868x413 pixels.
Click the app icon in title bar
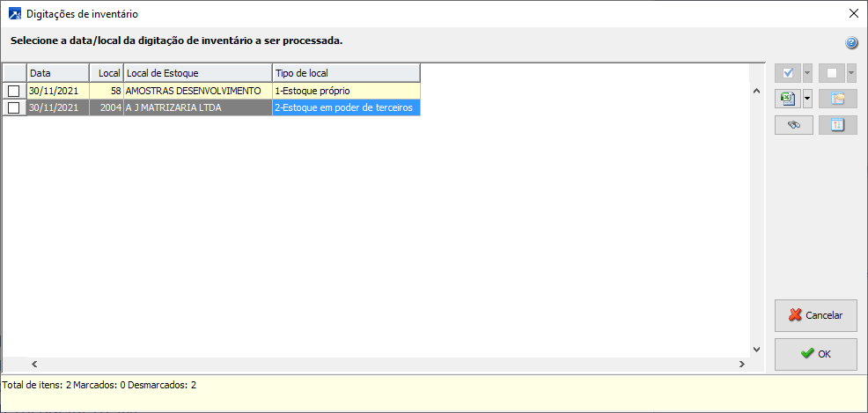pos(15,14)
